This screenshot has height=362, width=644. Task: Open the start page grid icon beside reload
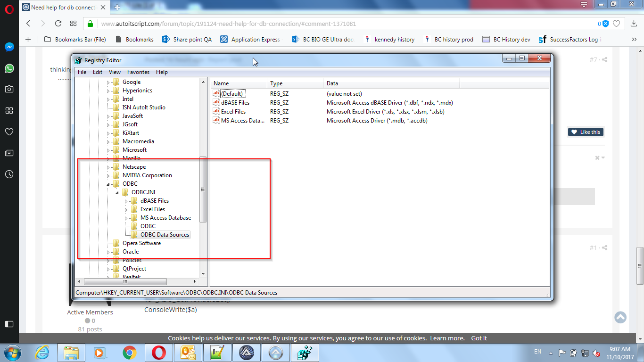pyautogui.click(x=73, y=23)
